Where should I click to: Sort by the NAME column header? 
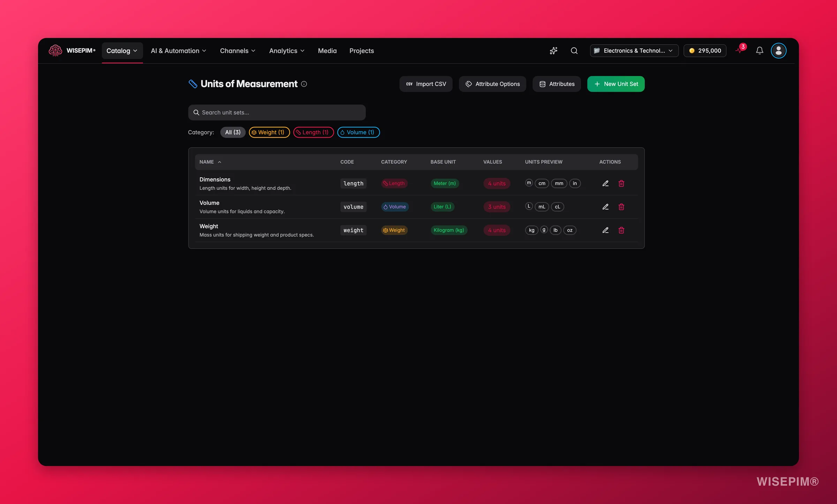[x=210, y=162]
